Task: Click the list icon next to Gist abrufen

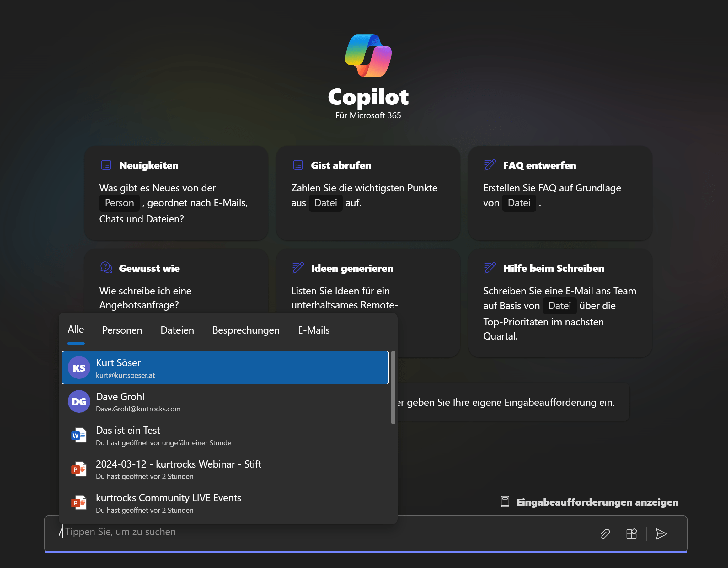Action: [x=298, y=165]
